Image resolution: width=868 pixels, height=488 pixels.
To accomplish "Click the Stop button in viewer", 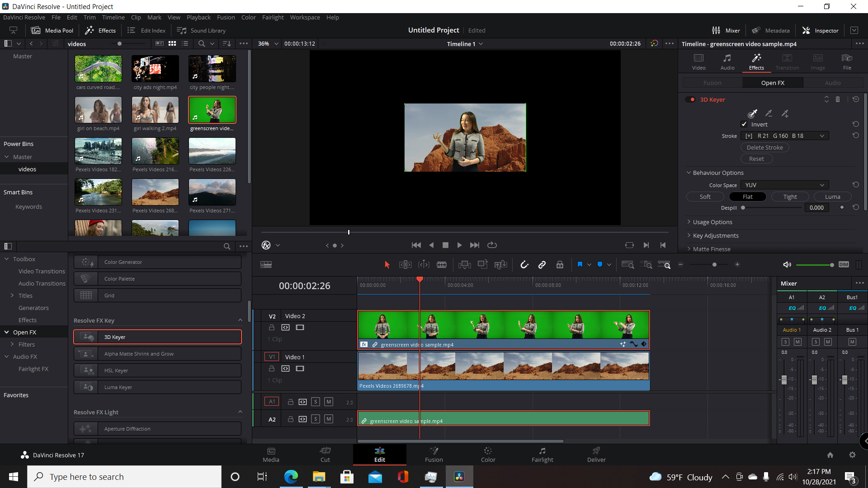I will (x=445, y=245).
